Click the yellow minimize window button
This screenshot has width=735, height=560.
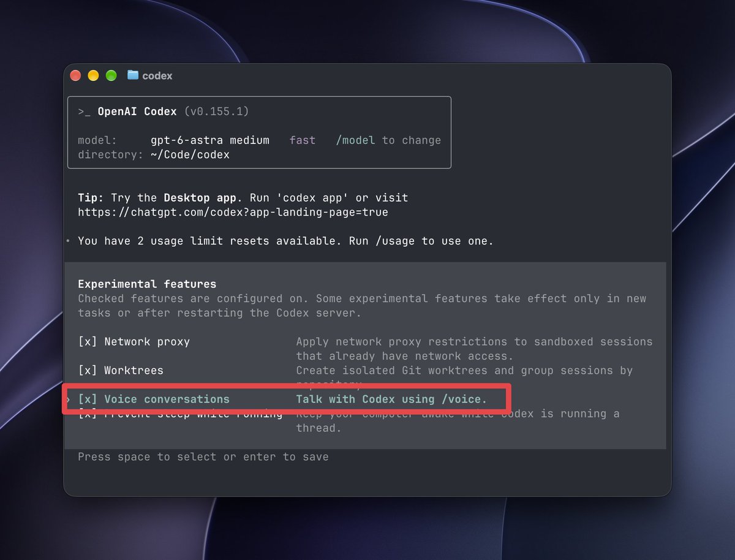tap(93, 76)
